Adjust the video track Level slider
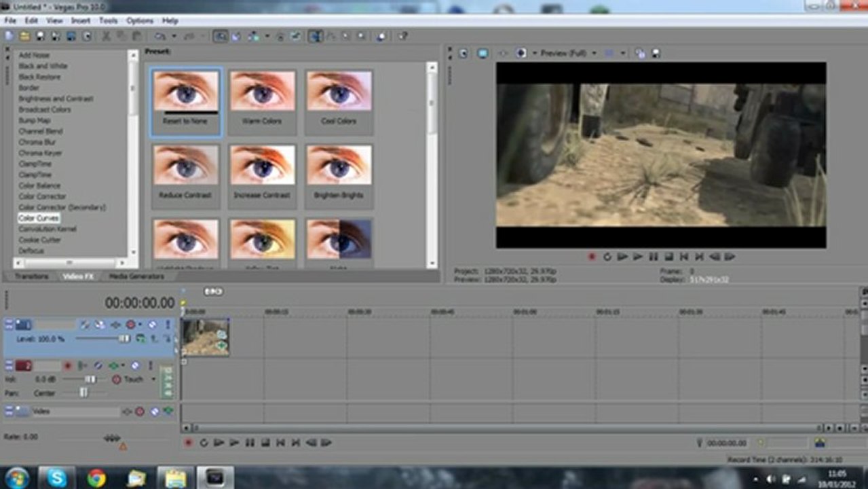The height and width of the screenshot is (489, 868). pos(124,339)
